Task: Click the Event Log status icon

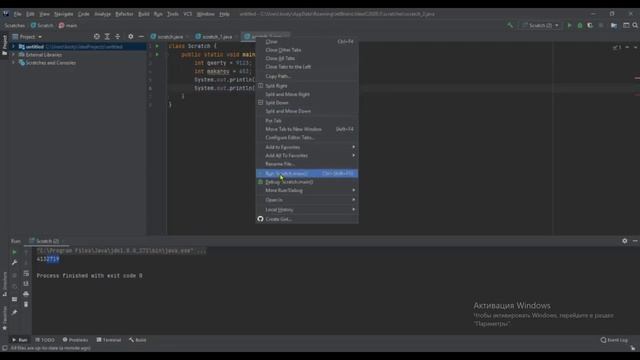Action: coord(603,340)
